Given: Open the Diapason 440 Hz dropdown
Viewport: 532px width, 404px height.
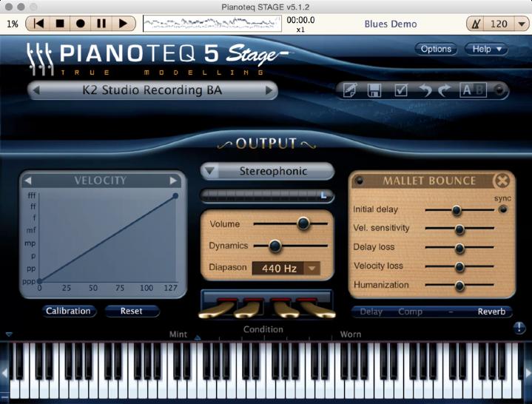Looking at the screenshot, I should pyautogui.click(x=312, y=269).
